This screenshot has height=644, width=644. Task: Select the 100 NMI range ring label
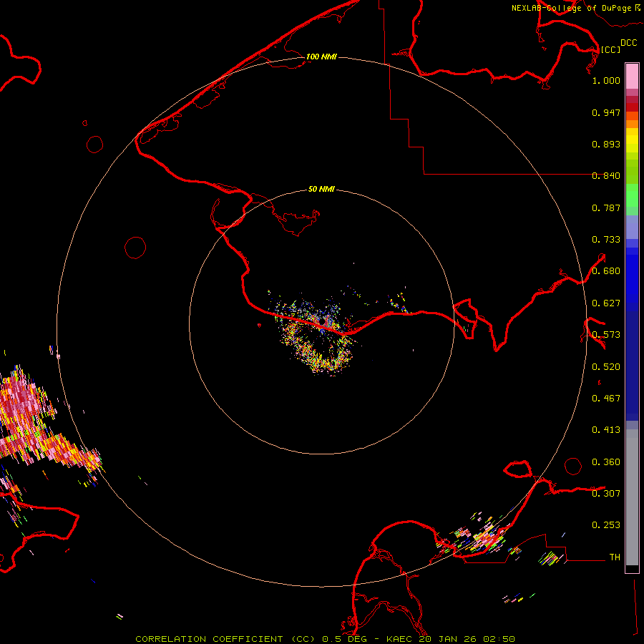321,57
